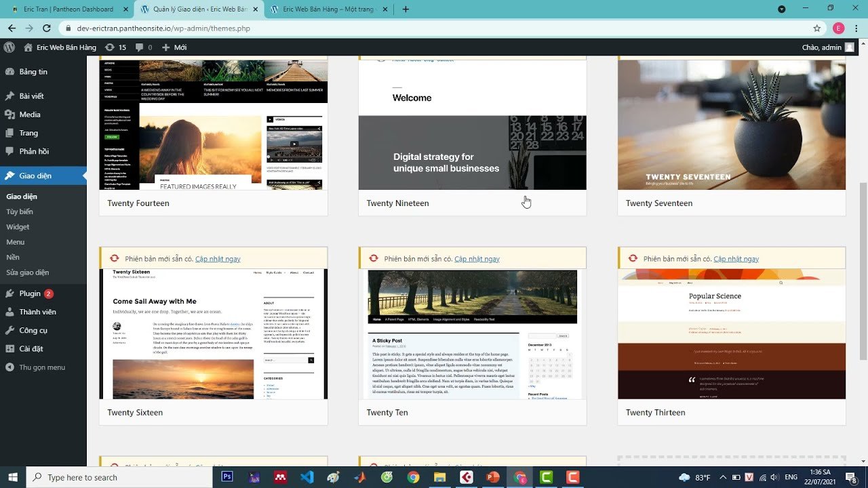Open the Nền background submenu
The height and width of the screenshot is (488, 868).
[13, 257]
